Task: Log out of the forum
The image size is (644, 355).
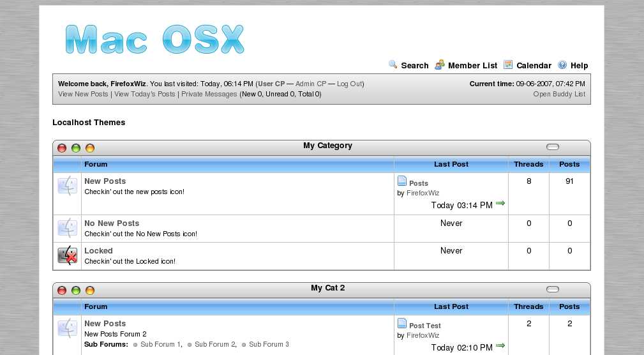Action: pos(349,84)
